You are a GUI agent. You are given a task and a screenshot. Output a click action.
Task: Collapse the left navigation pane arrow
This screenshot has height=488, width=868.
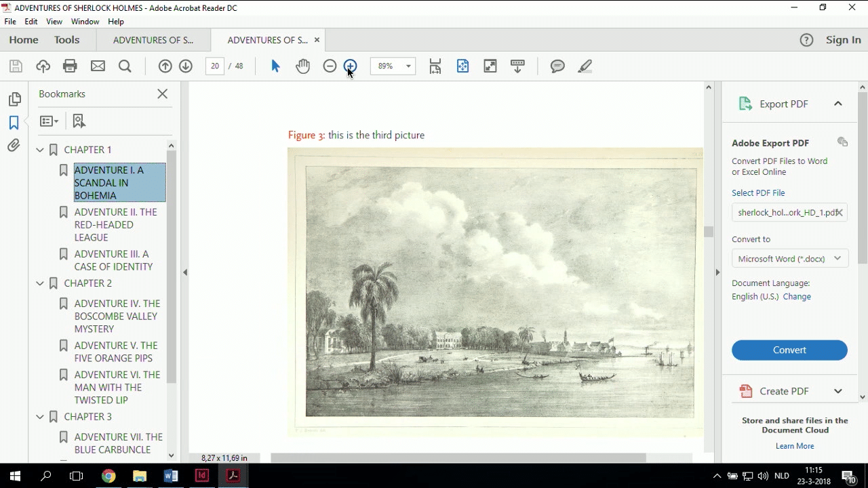point(184,272)
